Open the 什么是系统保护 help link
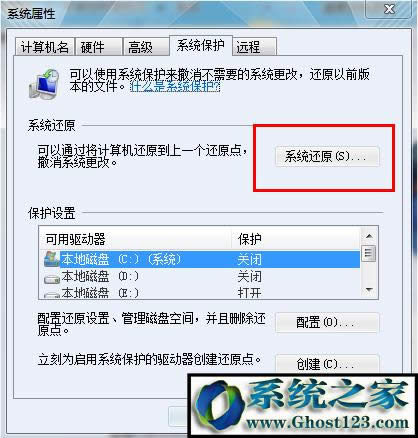Image resolution: width=418 pixels, height=438 pixels. tap(175, 87)
